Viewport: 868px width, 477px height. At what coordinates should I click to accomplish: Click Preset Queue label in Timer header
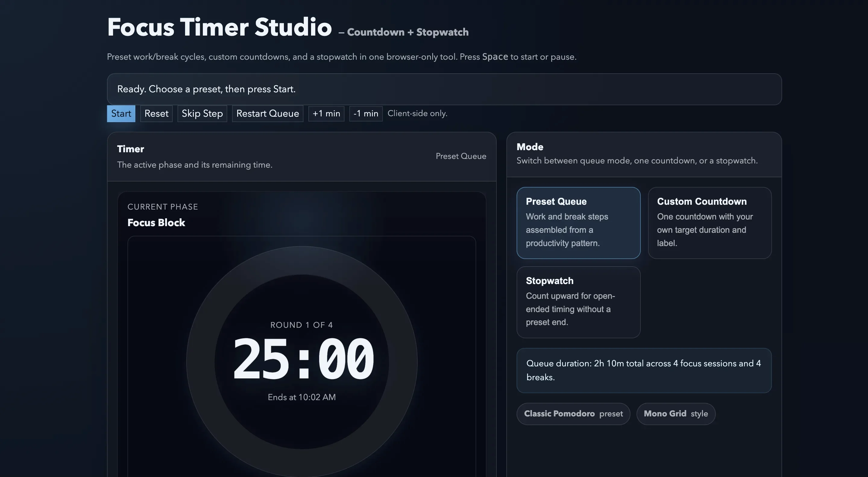[461, 156]
